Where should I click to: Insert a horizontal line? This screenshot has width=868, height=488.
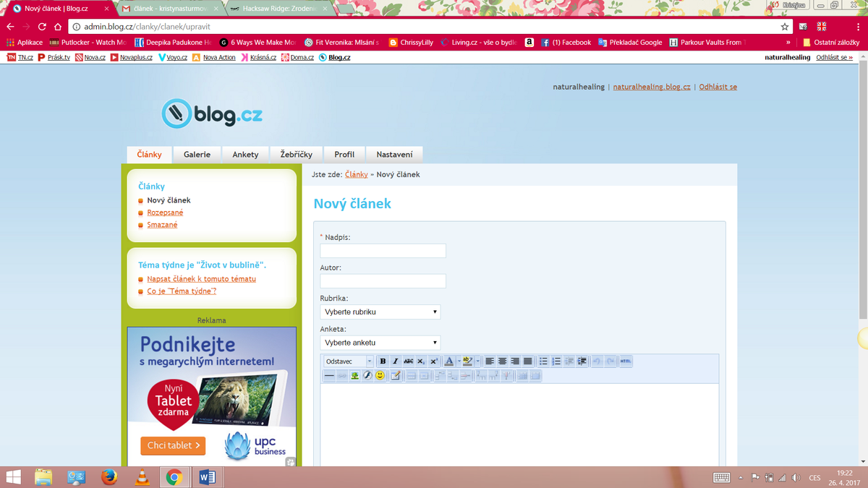[329, 376]
